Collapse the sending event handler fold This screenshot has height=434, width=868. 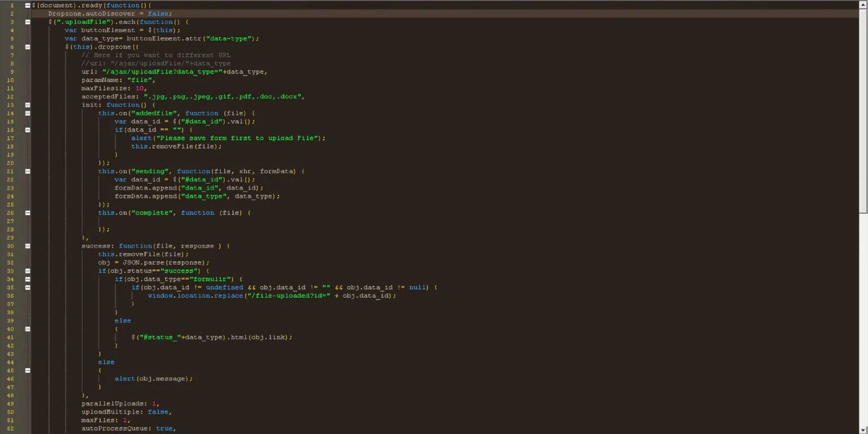[x=27, y=171]
